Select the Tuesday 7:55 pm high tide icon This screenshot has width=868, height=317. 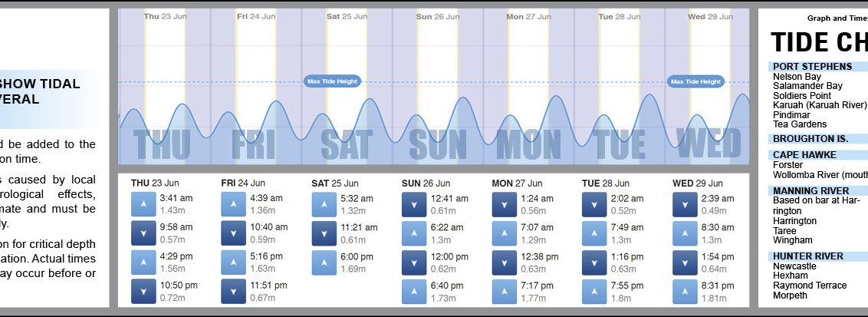594,292
